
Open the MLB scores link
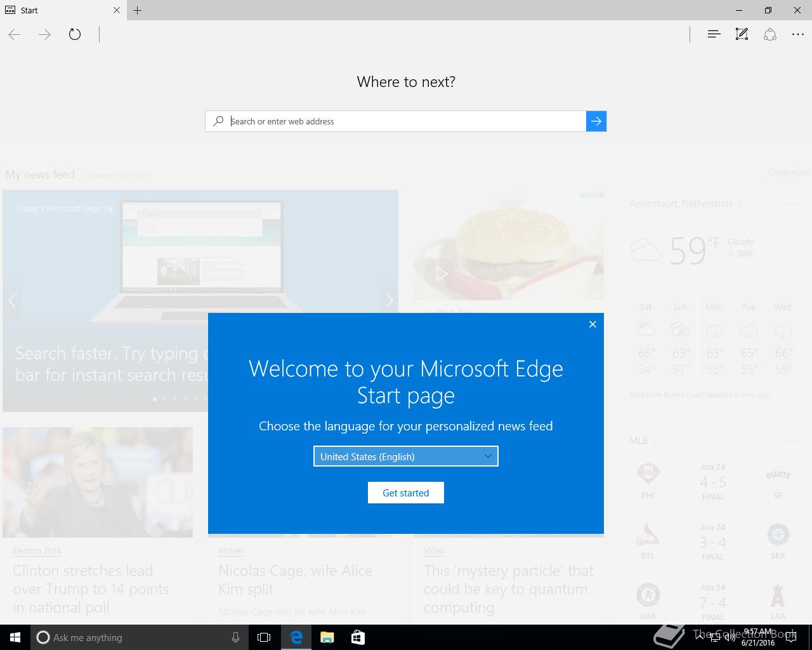pos(643,440)
